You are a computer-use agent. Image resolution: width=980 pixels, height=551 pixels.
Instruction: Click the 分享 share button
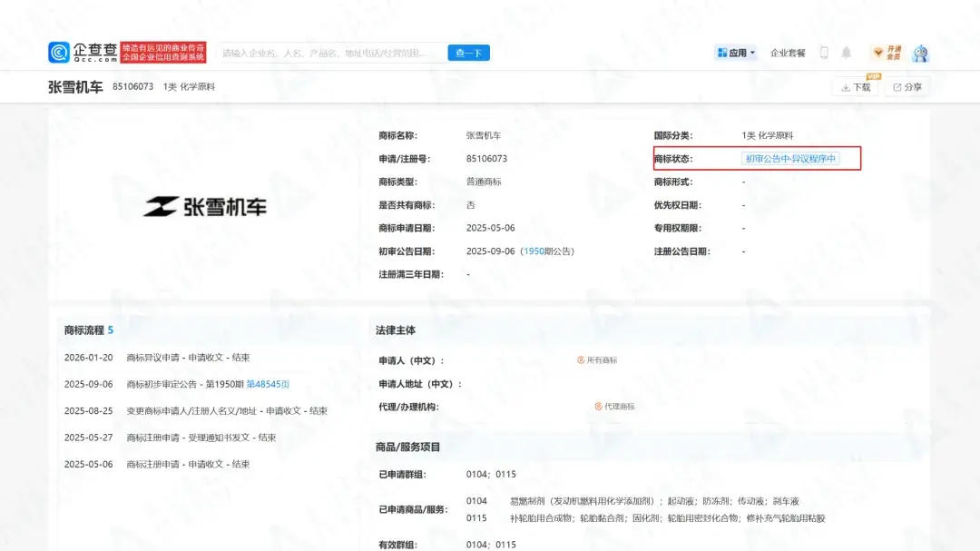907,87
